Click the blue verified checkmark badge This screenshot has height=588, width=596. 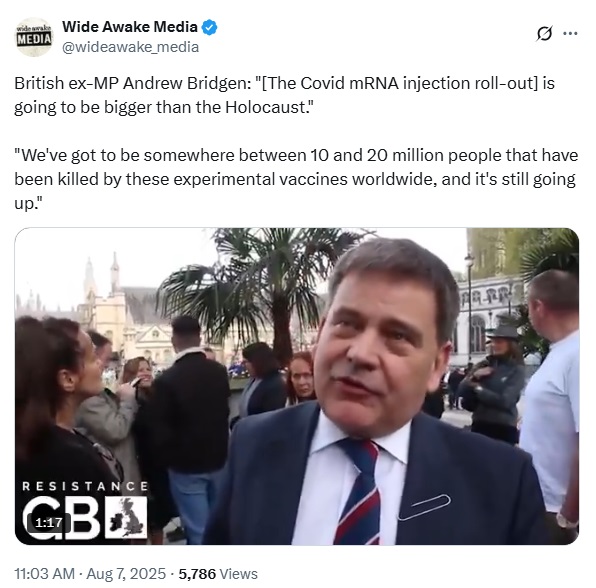click(x=209, y=27)
